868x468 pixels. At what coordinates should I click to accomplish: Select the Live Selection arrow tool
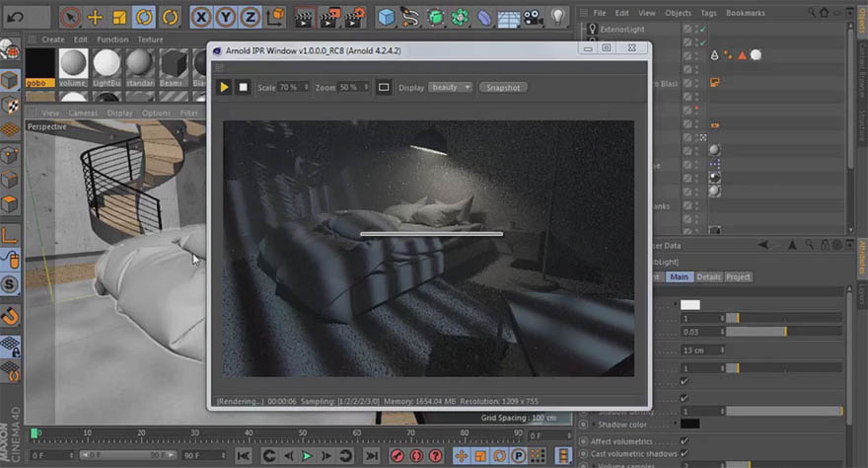coord(70,17)
